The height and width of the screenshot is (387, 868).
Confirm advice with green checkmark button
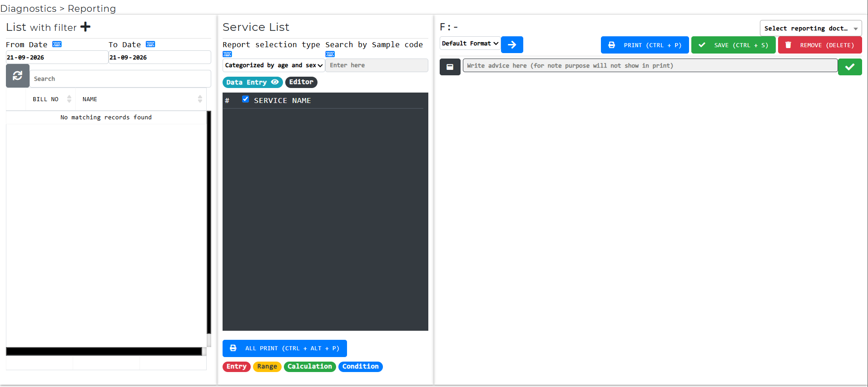[x=850, y=67]
